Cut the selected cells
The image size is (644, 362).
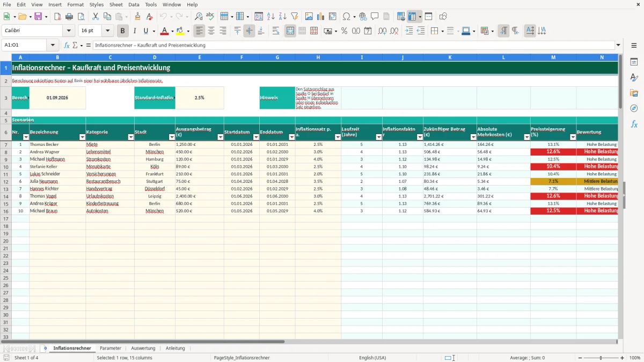pyautogui.click(x=96, y=17)
